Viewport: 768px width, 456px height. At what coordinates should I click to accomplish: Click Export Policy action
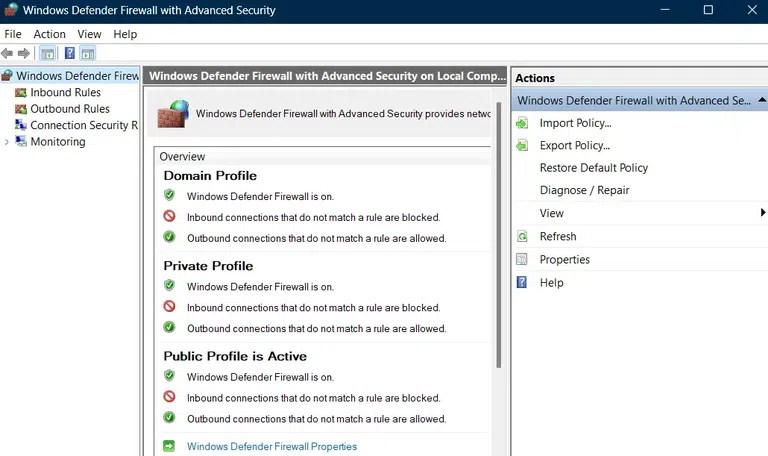point(575,145)
